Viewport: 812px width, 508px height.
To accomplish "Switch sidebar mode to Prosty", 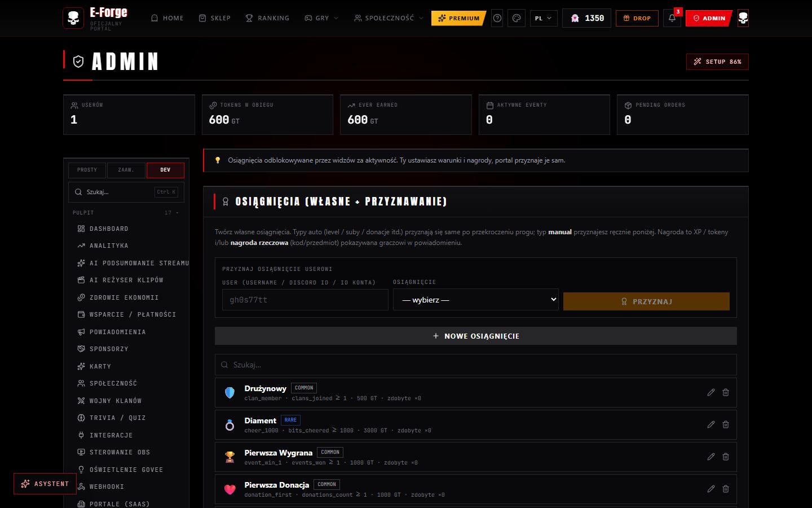I will [x=87, y=170].
